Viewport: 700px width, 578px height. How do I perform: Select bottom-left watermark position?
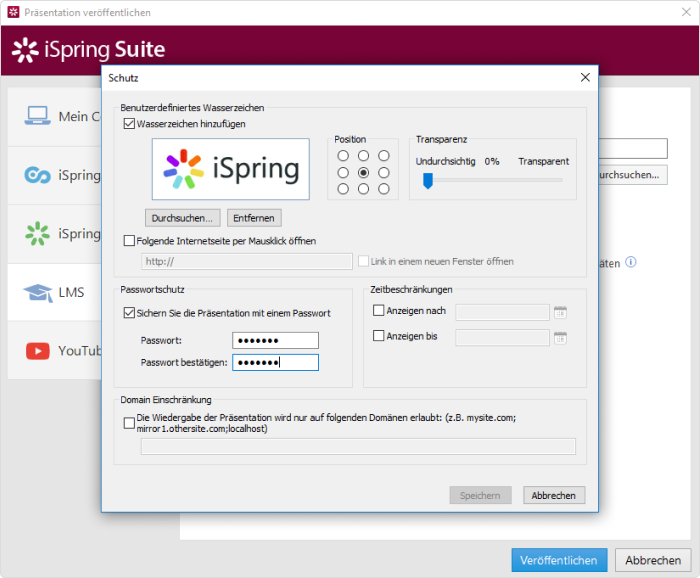[x=343, y=189]
